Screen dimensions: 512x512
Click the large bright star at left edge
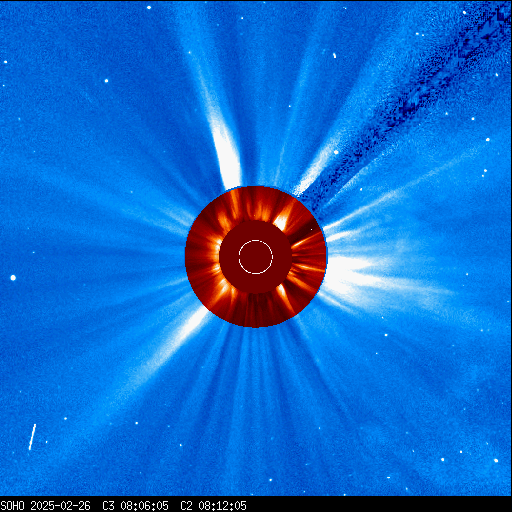coord(13,277)
